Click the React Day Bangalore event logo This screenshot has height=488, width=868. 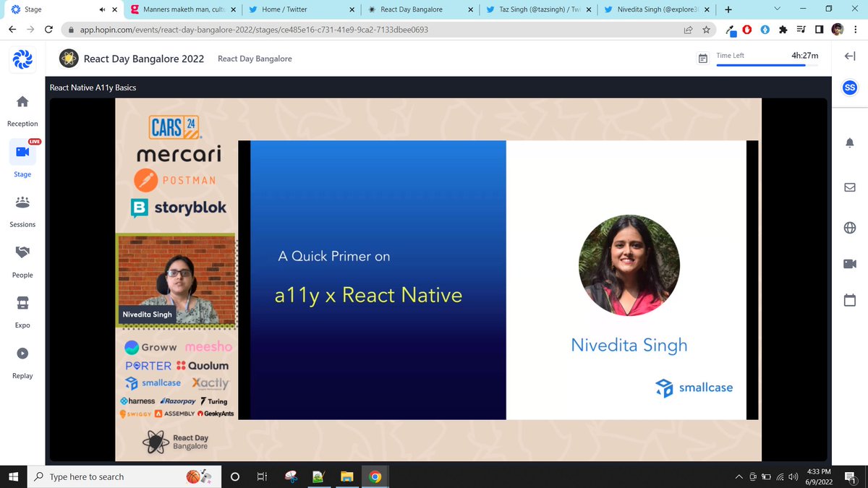pos(69,59)
